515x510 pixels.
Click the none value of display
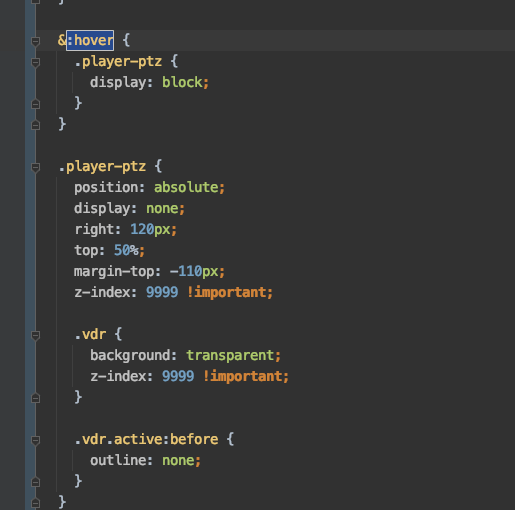point(162,209)
